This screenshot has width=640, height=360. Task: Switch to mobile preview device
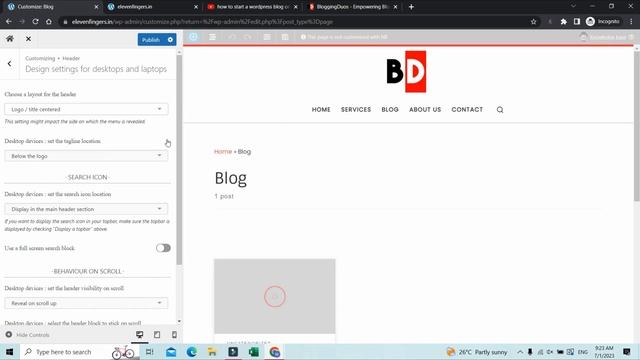(174, 335)
